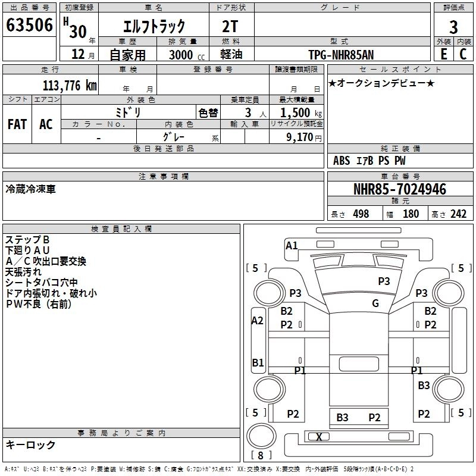Select the height value 242
Image resolution: width=476 pixels, height=476 pixels.
(458, 214)
